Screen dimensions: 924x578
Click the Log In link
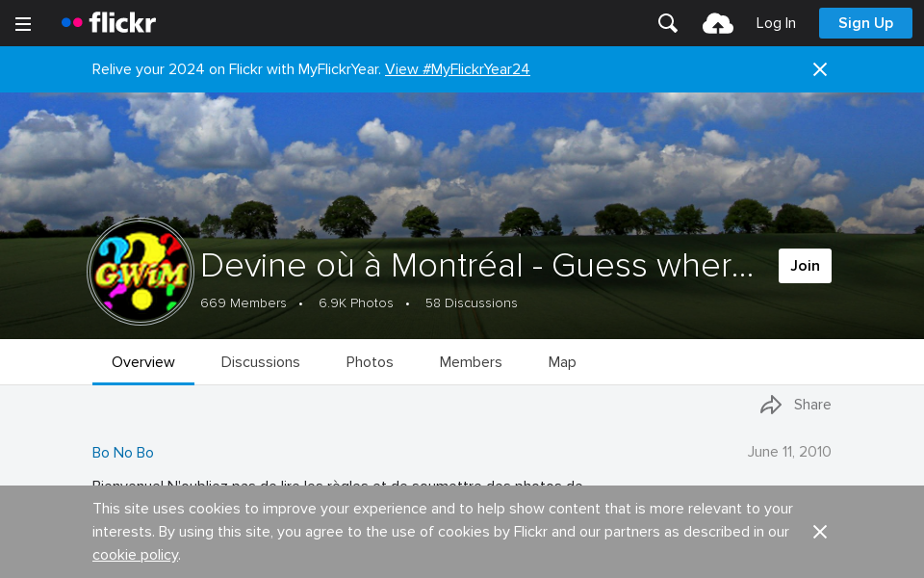pos(776,23)
